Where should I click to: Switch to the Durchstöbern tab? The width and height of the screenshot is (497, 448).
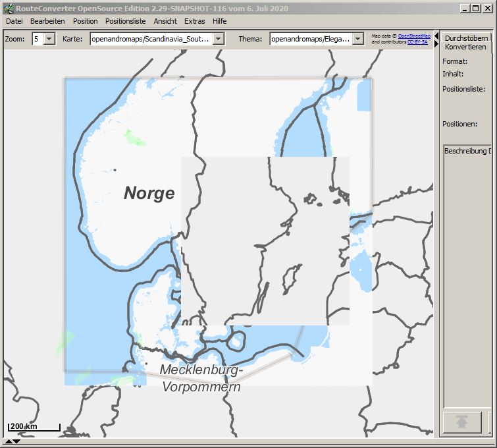pos(467,38)
